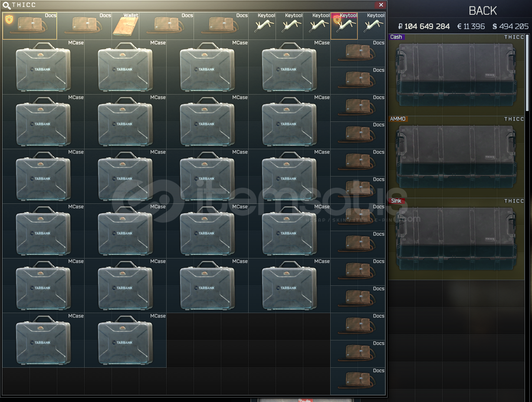
Task: Select the last Keytool at the top-right corner
Action: click(x=371, y=26)
